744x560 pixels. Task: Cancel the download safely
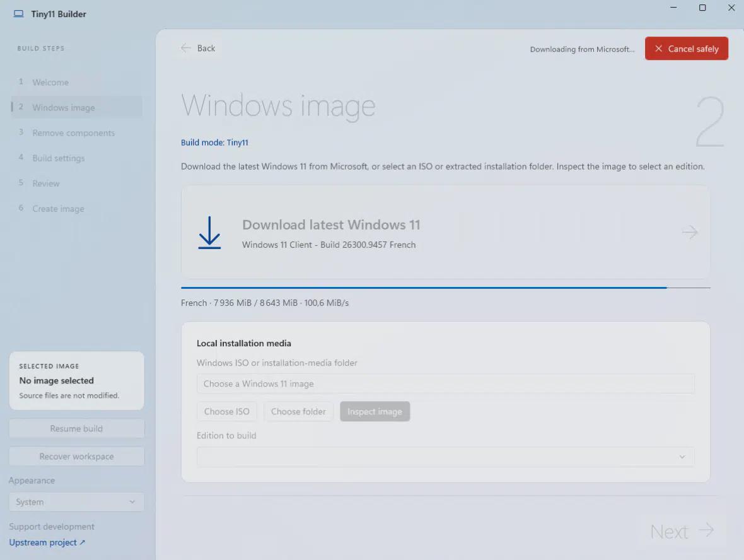(x=686, y=49)
